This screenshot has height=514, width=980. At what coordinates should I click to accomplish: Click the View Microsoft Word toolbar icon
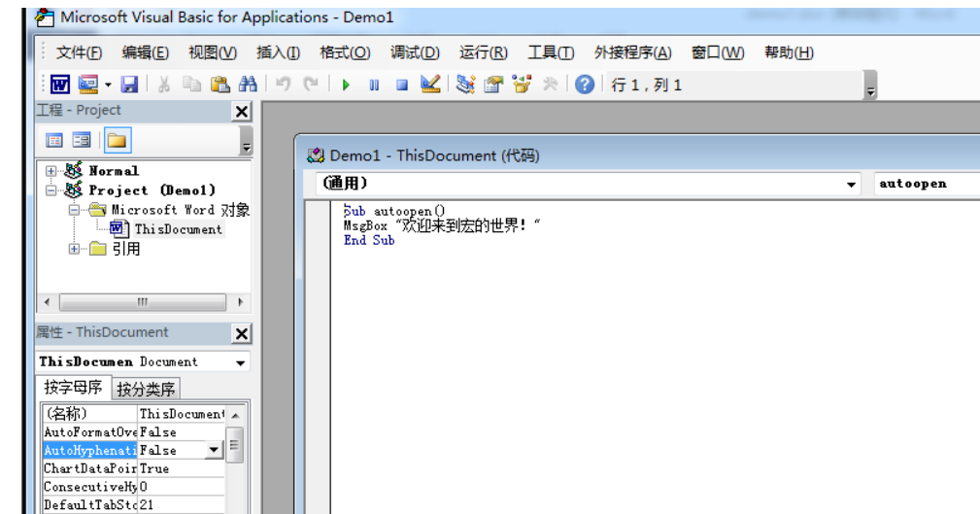[60, 85]
